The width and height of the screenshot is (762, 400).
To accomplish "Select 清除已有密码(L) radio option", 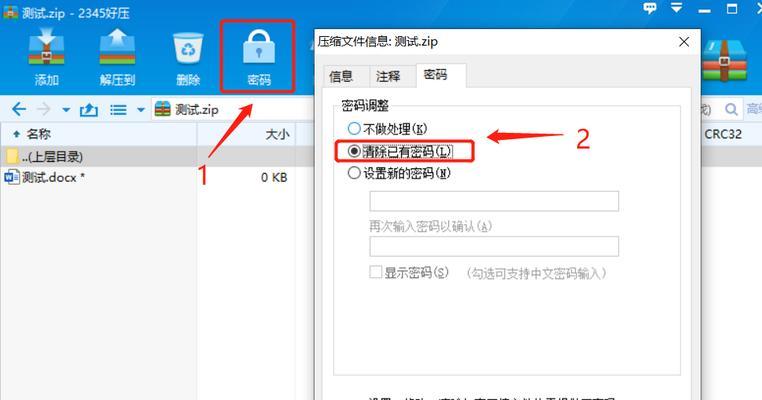I will [354, 151].
